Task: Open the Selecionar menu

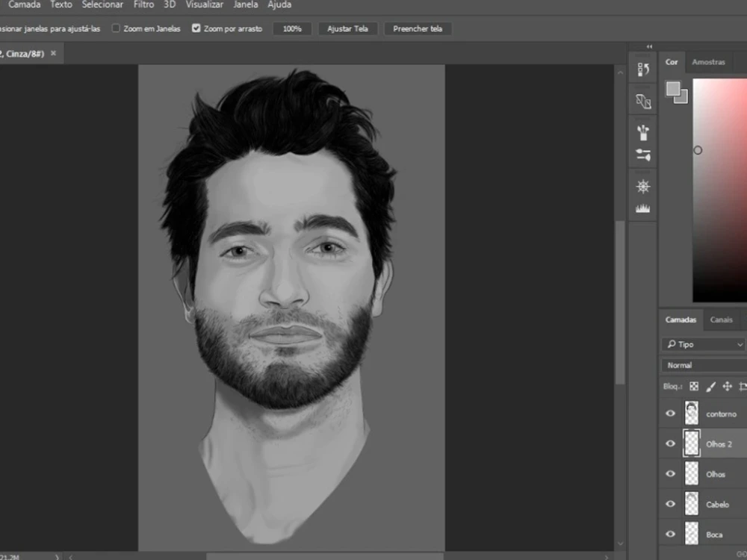Action: point(102,4)
